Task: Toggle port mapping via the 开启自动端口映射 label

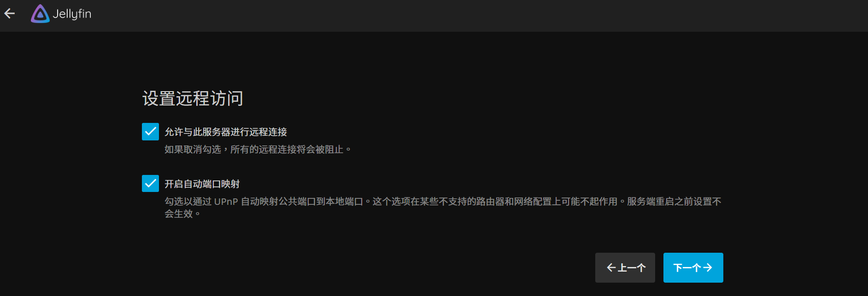Action: pyautogui.click(x=202, y=184)
